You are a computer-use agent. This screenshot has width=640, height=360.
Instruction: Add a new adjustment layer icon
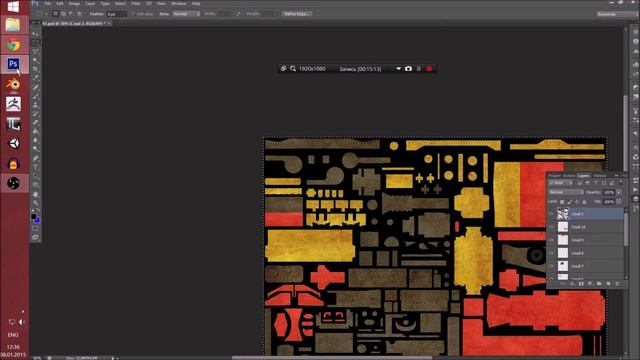pos(590,283)
